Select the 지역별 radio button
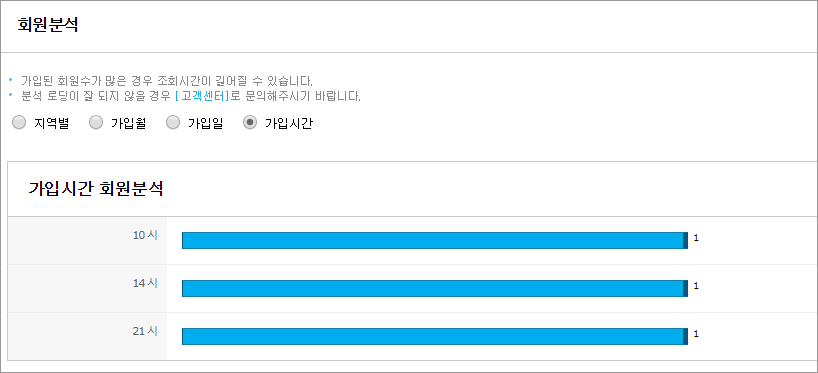 [19, 123]
